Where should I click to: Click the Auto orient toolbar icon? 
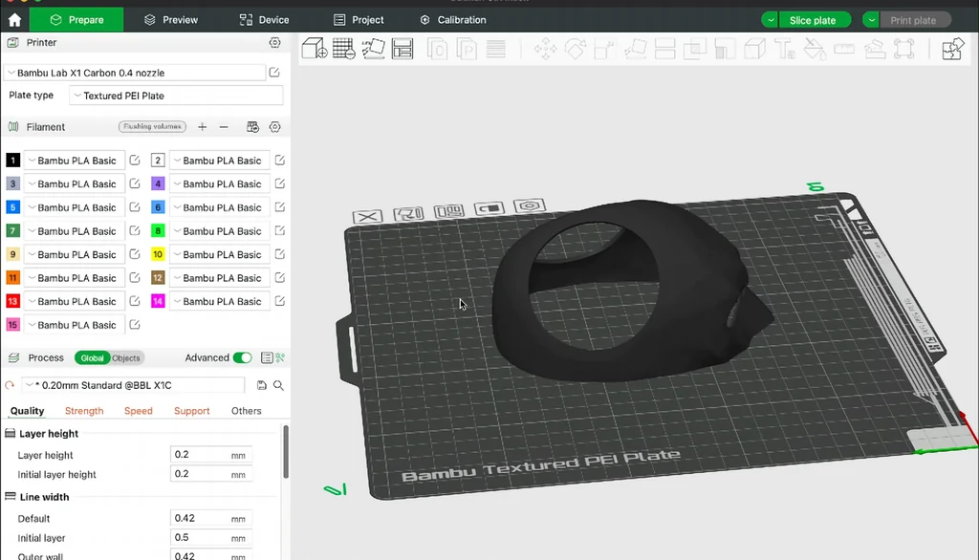pos(374,49)
